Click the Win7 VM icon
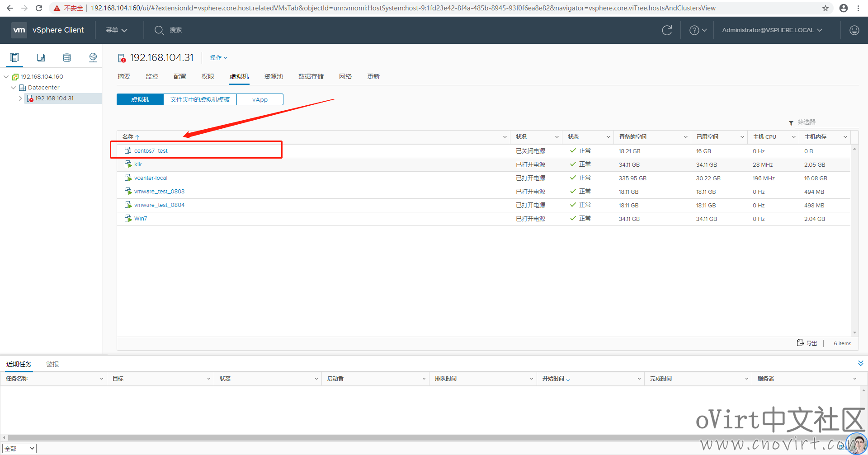The image size is (868, 455). pos(128,218)
